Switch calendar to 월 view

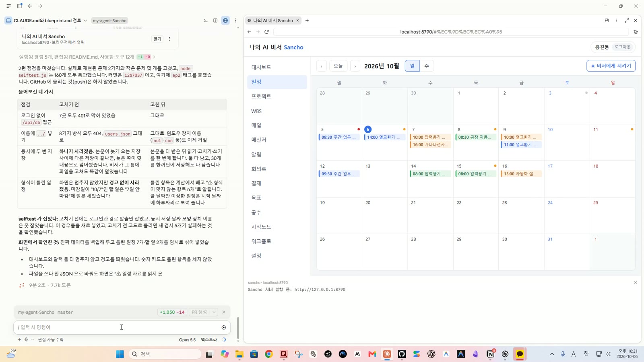pyautogui.click(x=412, y=66)
